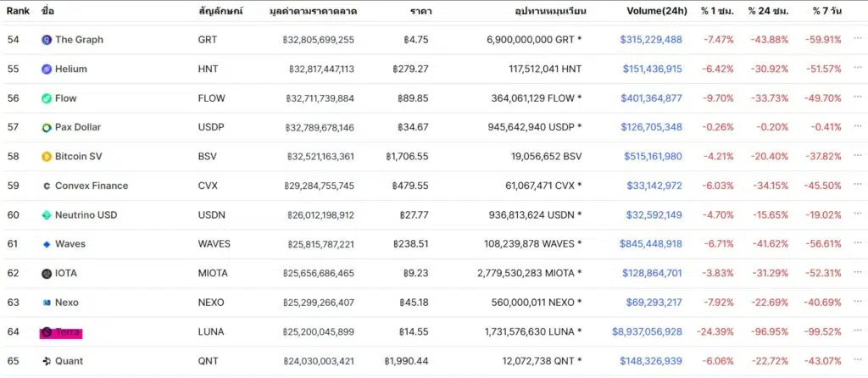Click the Waves diamond logo icon
This screenshot has height=378, width=868.
47,244
